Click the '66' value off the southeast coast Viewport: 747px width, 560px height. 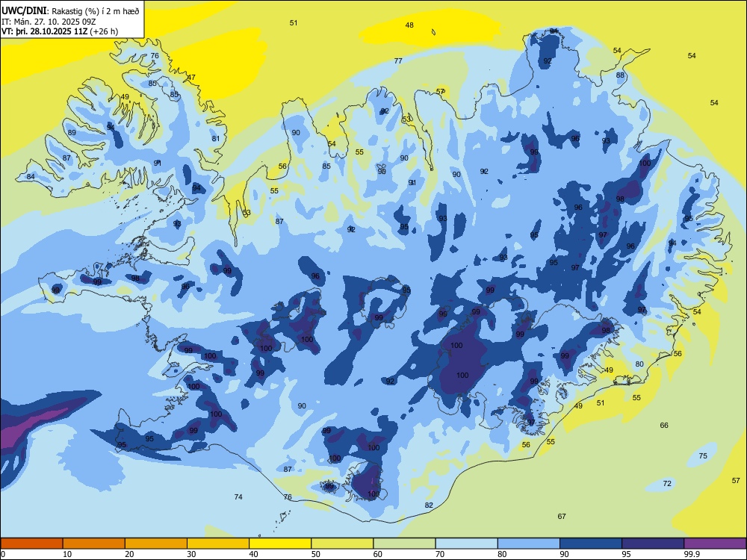(664, 426)
